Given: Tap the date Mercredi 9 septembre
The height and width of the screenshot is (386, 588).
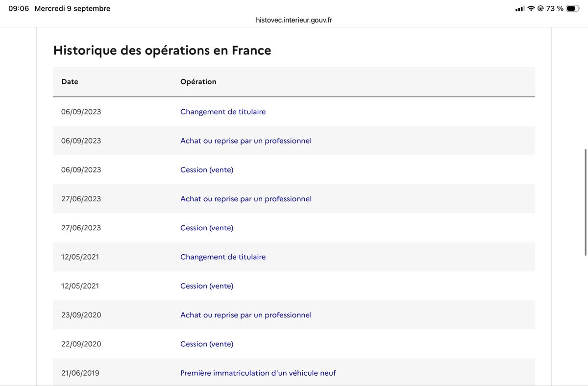Looking at the screenshot, I should (x=73, y=9).
